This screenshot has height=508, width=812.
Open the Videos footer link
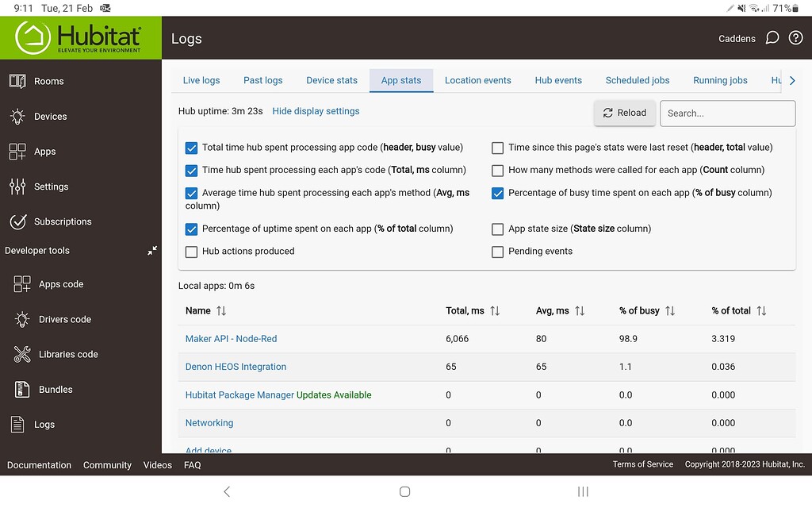[x=158, y=465]
